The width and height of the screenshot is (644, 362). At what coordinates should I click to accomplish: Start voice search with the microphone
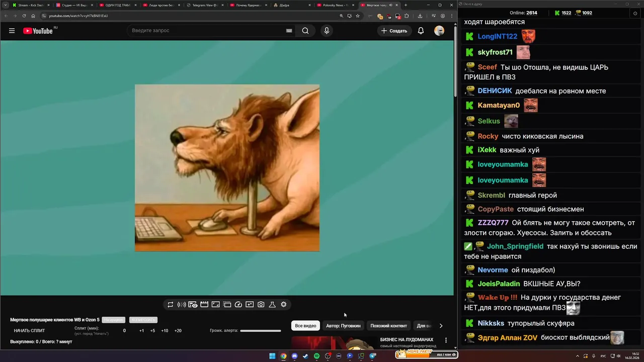pyautogui.click(x=327, y=31)
